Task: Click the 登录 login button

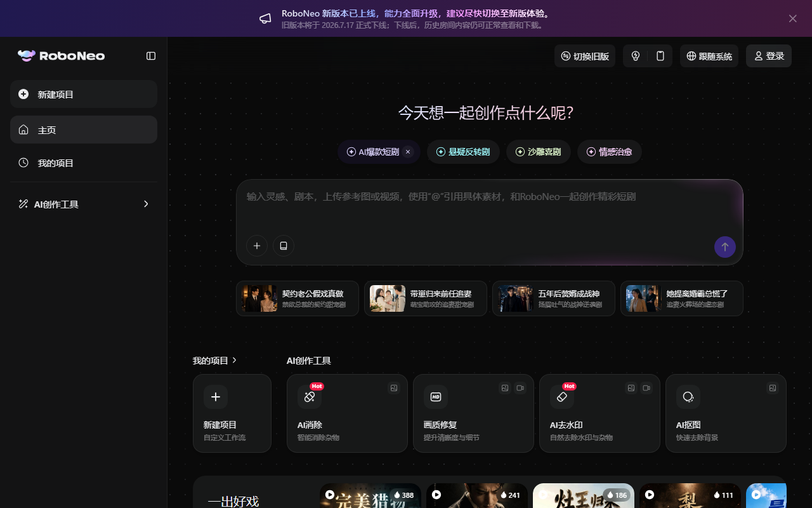Action: pos(769,56)
